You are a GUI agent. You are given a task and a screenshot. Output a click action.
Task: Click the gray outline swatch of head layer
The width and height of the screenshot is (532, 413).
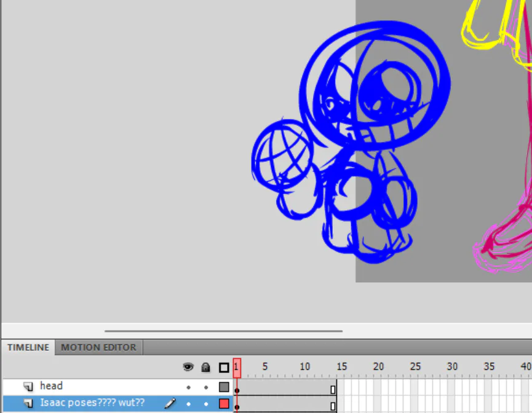point(224,387)
